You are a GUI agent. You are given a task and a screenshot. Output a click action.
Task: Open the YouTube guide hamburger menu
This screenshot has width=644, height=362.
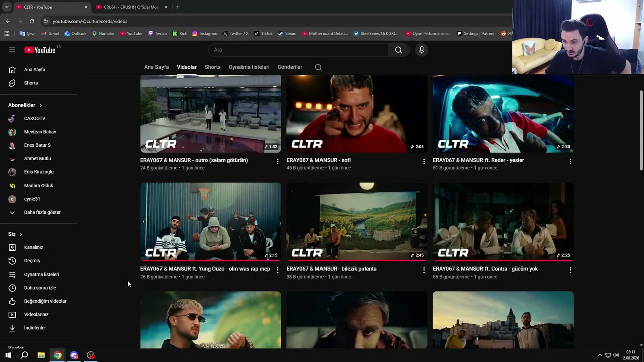[x=12, y=50]
